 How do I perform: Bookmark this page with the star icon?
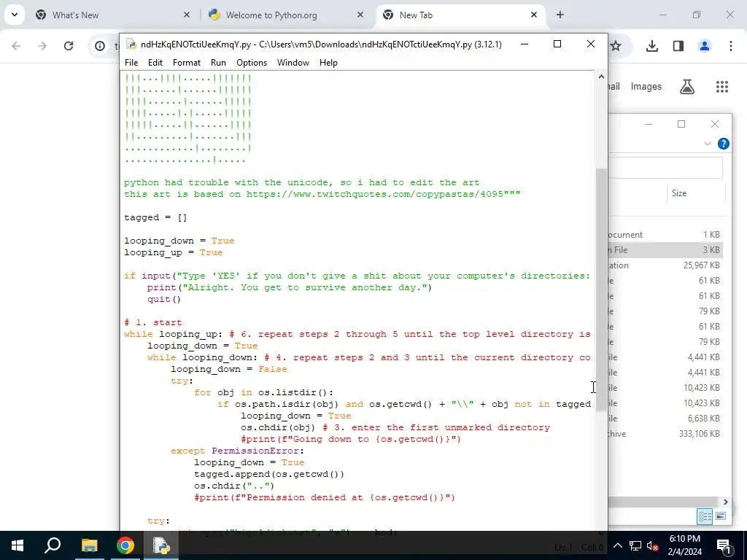tap(616, 46)
